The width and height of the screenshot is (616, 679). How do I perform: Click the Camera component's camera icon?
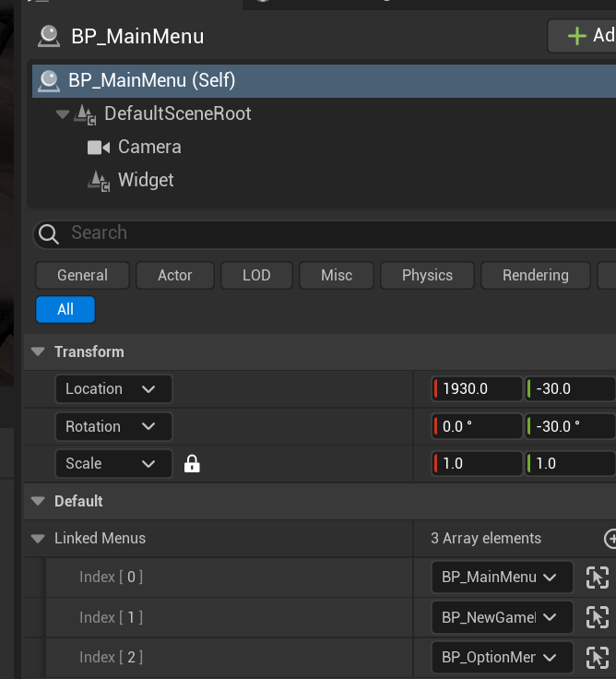[99, 148]
